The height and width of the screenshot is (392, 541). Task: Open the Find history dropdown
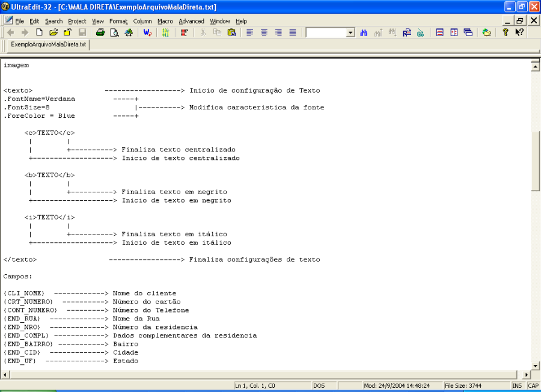click(x=351, y=32)
